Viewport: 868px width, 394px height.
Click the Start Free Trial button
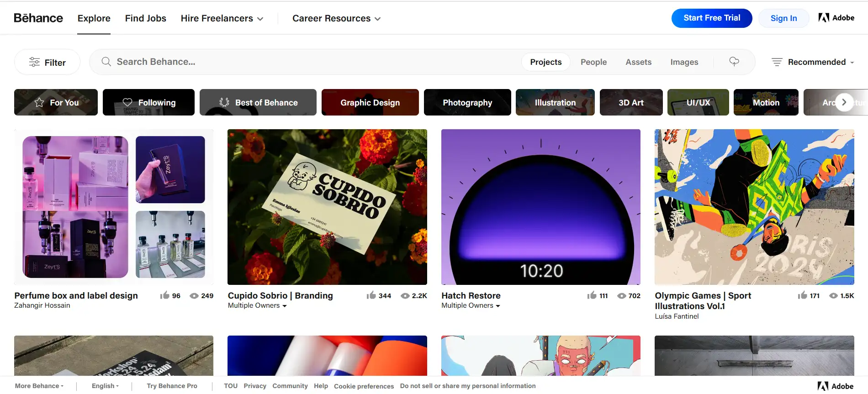(712, 18)
